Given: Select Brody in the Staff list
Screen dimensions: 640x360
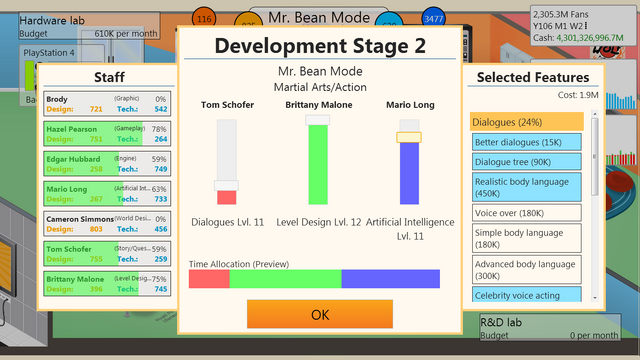Looking at the screenshot, I should 107,104.
